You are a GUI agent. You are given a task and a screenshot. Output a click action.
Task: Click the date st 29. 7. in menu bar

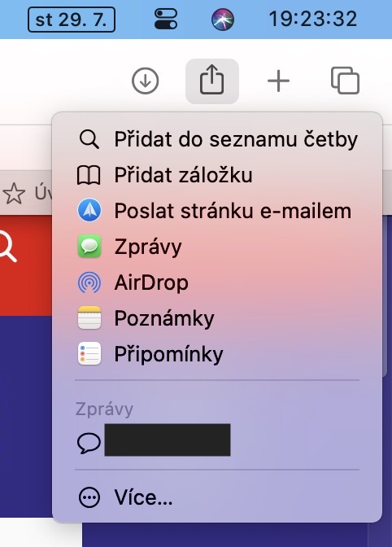(x=72, y=20)
